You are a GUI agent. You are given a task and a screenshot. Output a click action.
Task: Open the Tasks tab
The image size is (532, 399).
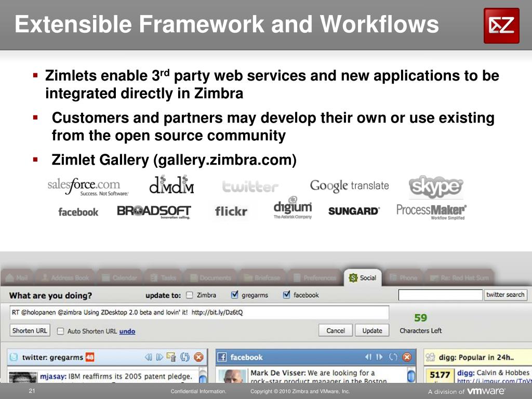click(164, 277)
